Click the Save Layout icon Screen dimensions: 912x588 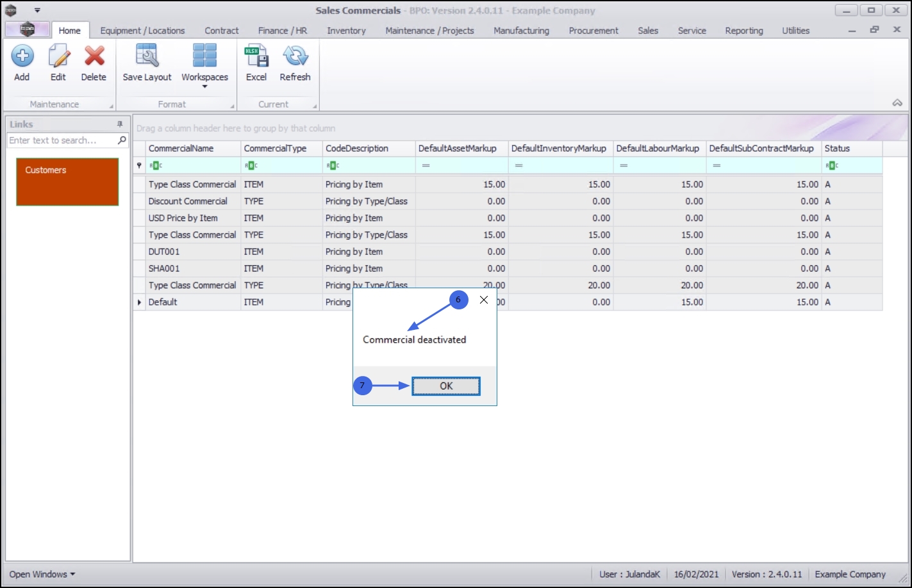tap(147, 57)
